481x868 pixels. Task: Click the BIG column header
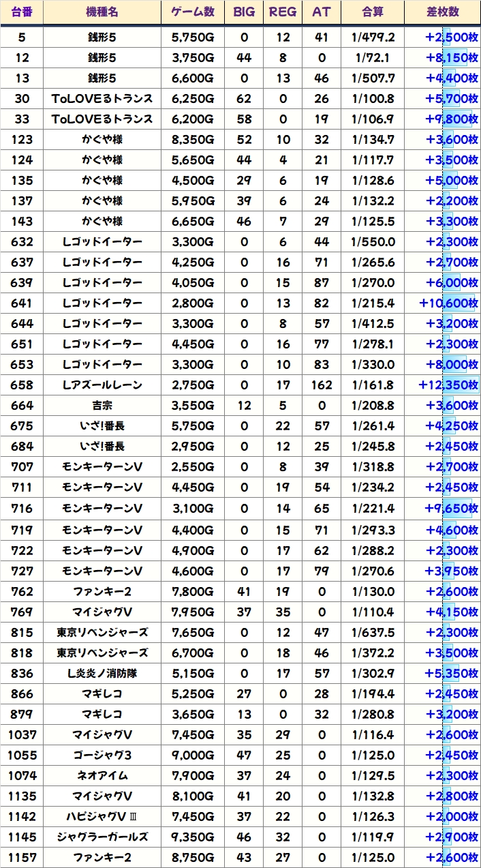point(244,12)
